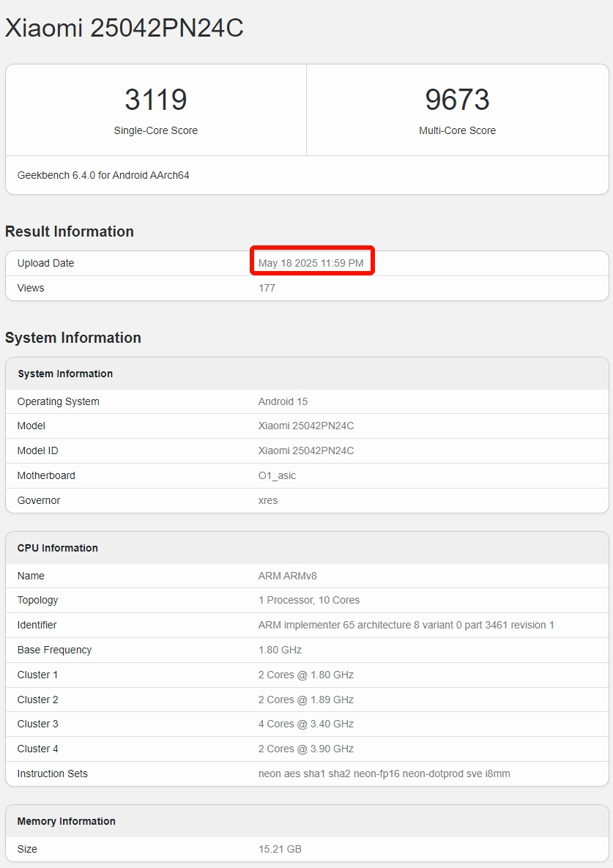
Task: Select the xres governor value
Action: (x=268, y=500)
